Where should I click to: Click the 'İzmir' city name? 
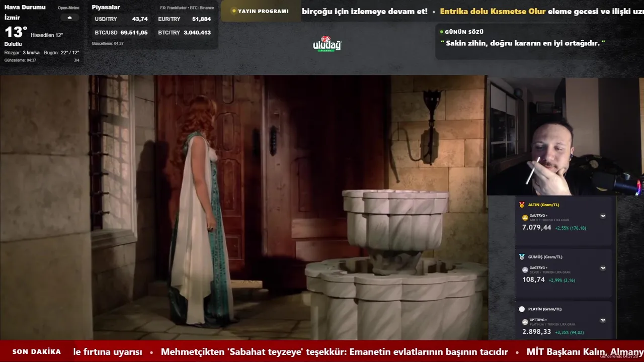click(x=12, y=18)
